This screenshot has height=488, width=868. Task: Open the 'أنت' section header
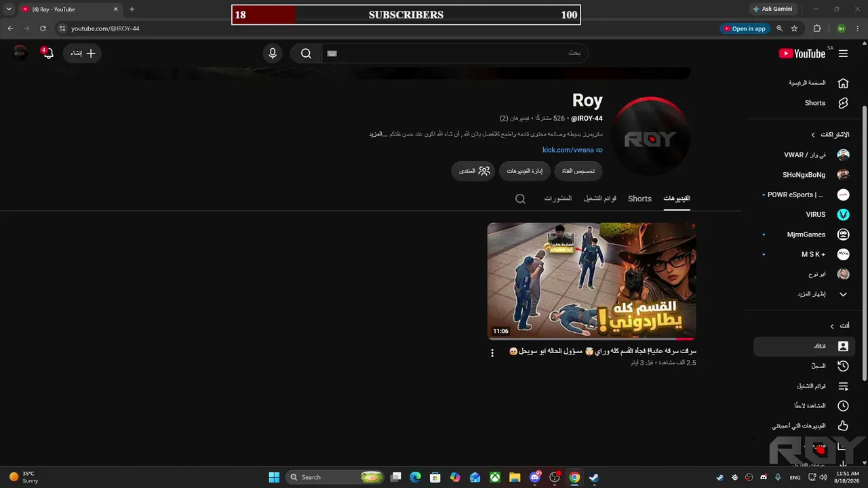point(840,326)
